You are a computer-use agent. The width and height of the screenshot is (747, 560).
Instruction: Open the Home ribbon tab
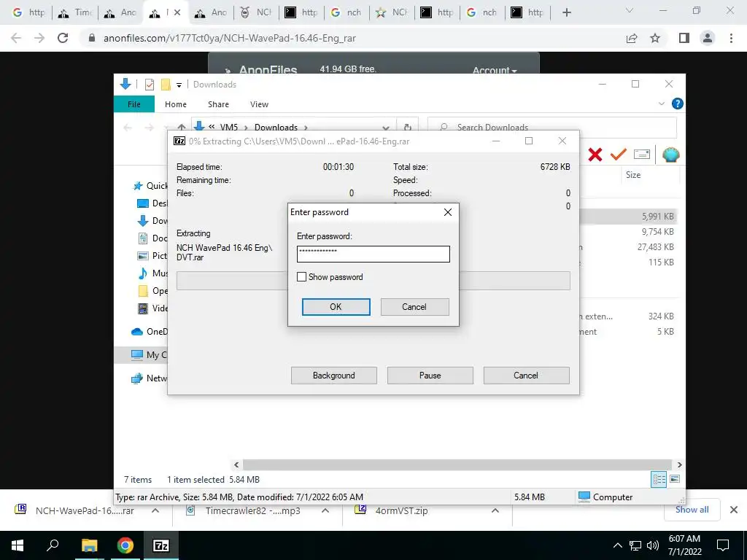click(x=176, y=104)
